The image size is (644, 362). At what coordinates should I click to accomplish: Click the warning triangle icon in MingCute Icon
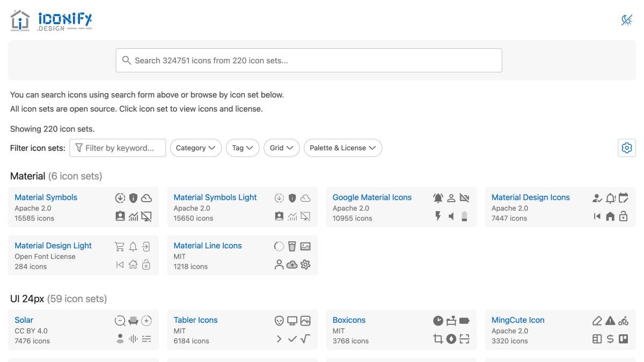610,321
